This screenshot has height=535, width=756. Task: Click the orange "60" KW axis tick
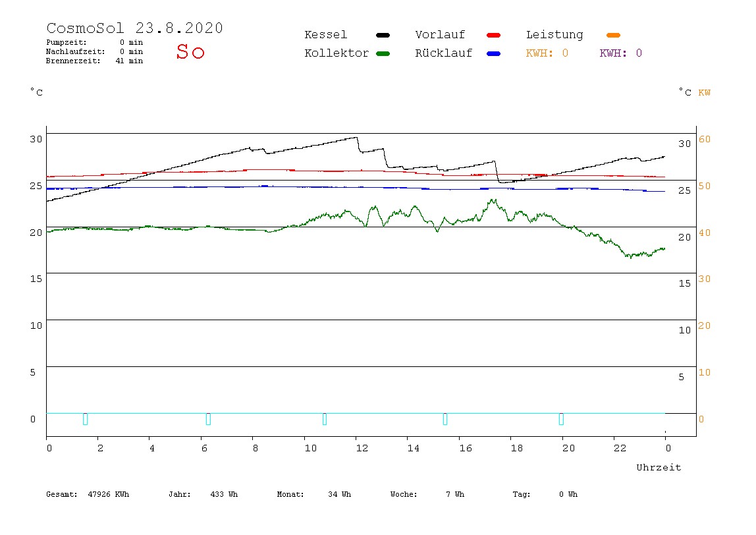pyautogui.click(x=705, y=140)
